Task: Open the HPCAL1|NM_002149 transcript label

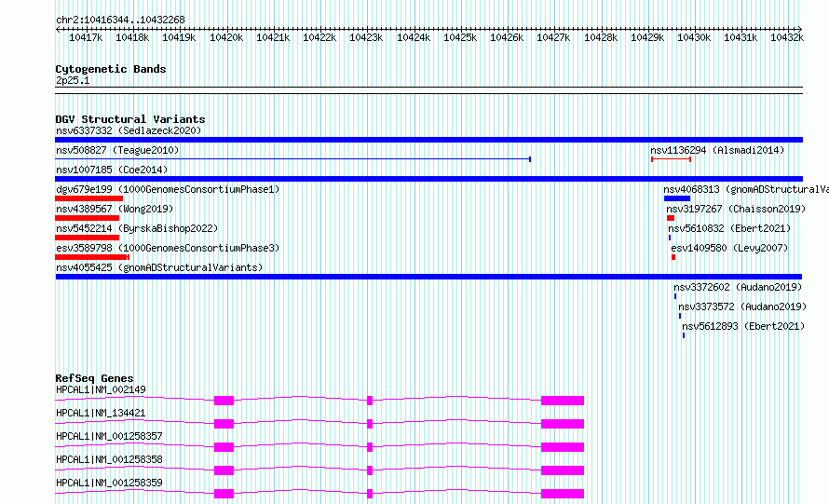Action: click(x=101, y=389)
